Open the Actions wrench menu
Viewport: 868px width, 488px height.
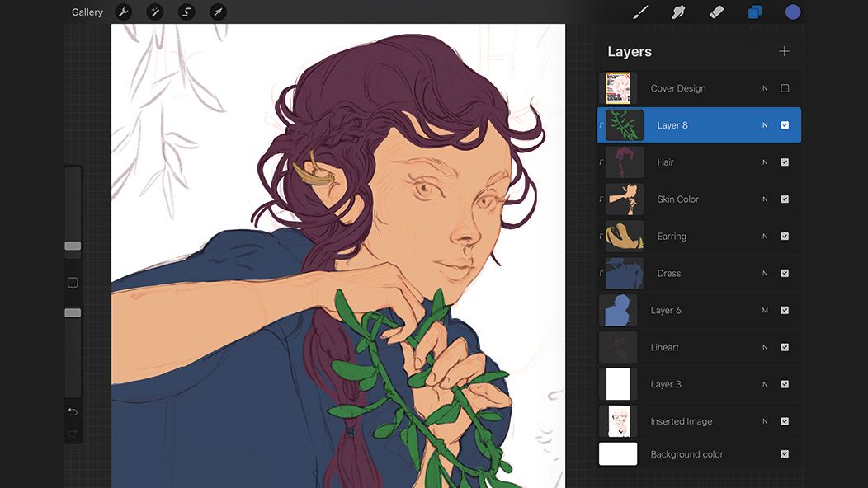122,12
